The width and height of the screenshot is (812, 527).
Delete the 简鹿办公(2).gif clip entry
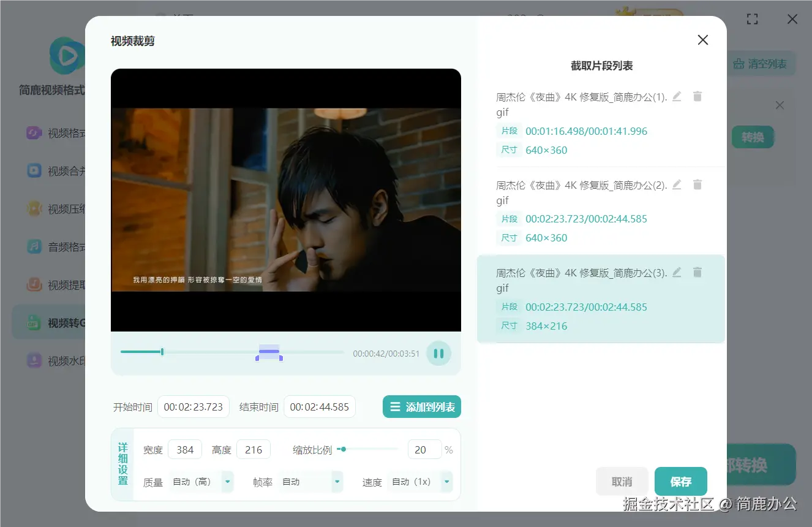click(697, 184)
